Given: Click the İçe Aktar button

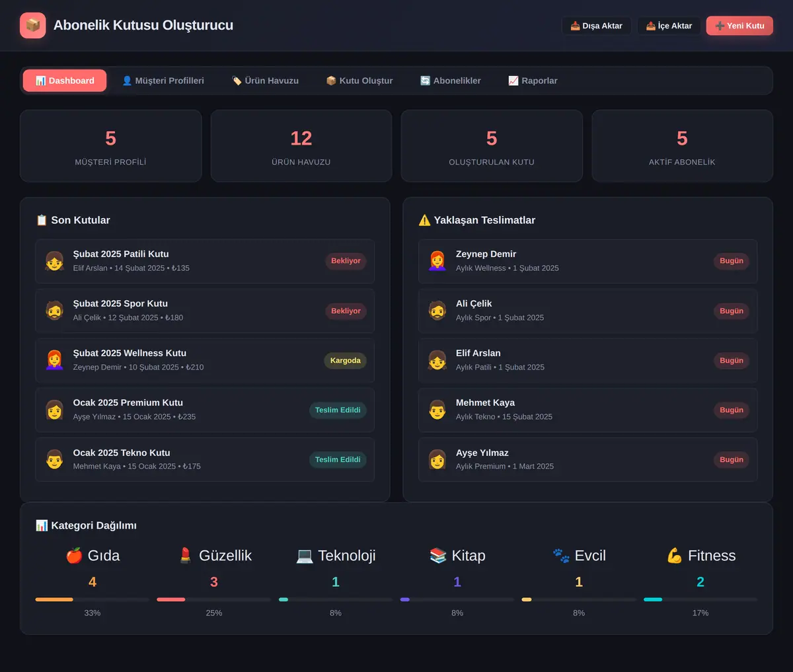Looking at the screenshot, I should click(x=669, y=26).
